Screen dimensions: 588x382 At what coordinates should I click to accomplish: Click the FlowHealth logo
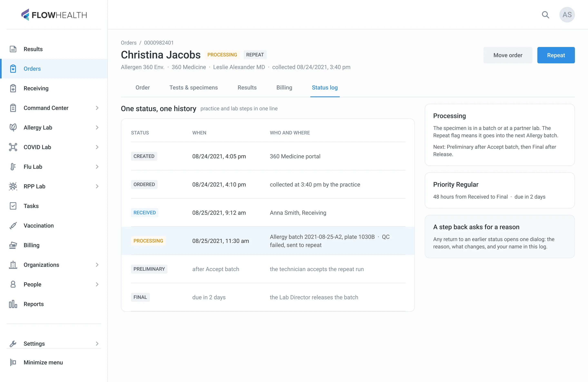pos(54,15)
